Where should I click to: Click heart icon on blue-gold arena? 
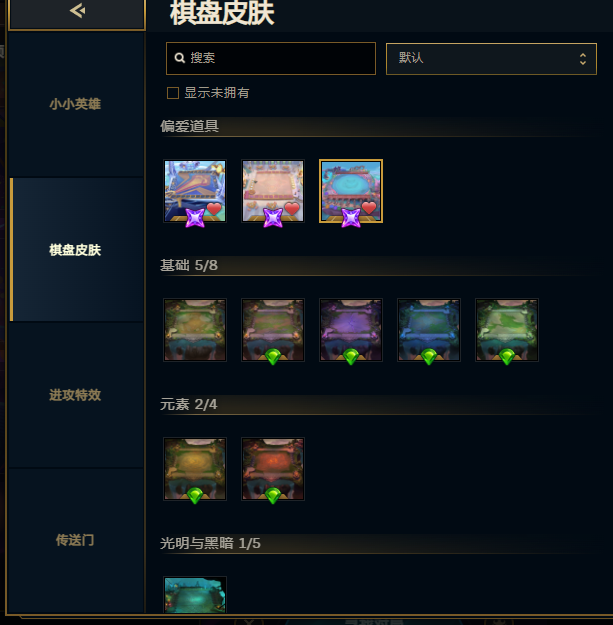(x=214, y=208)
